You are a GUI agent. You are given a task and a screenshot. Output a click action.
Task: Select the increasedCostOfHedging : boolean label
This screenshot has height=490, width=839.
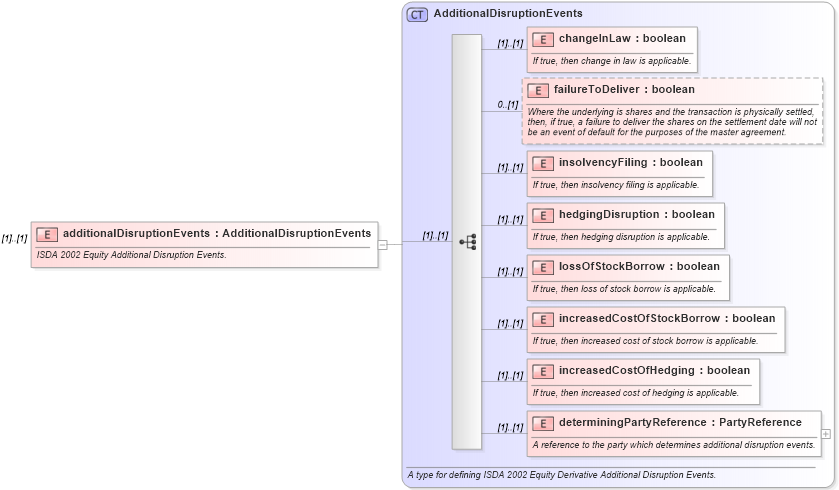tap(654, 370)
